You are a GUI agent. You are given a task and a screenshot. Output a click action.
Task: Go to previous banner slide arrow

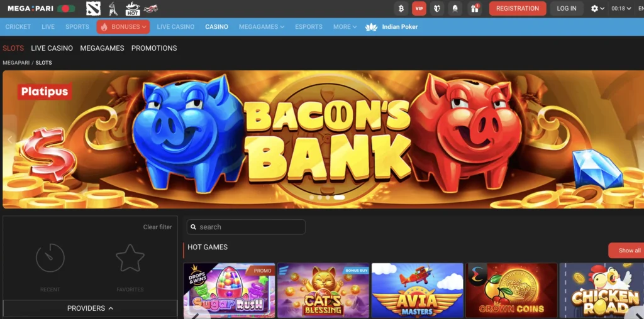pyautogui.click(x=10, y=139)
